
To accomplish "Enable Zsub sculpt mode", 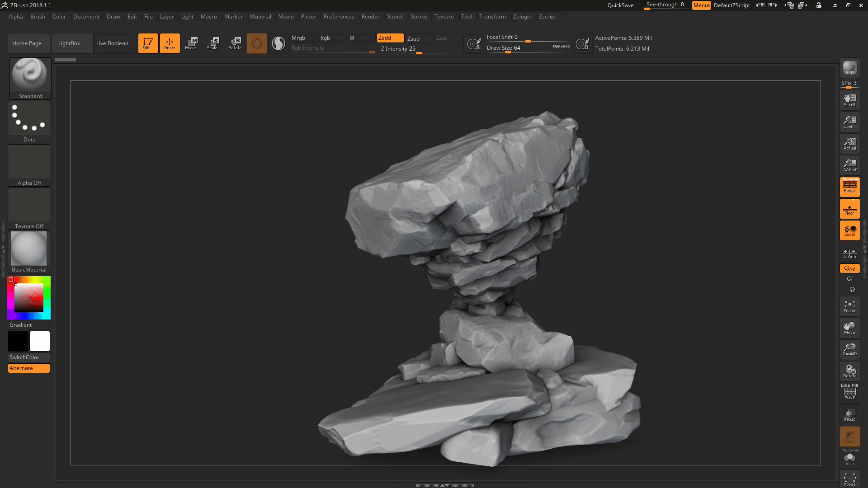I will (x=418, y=38).
